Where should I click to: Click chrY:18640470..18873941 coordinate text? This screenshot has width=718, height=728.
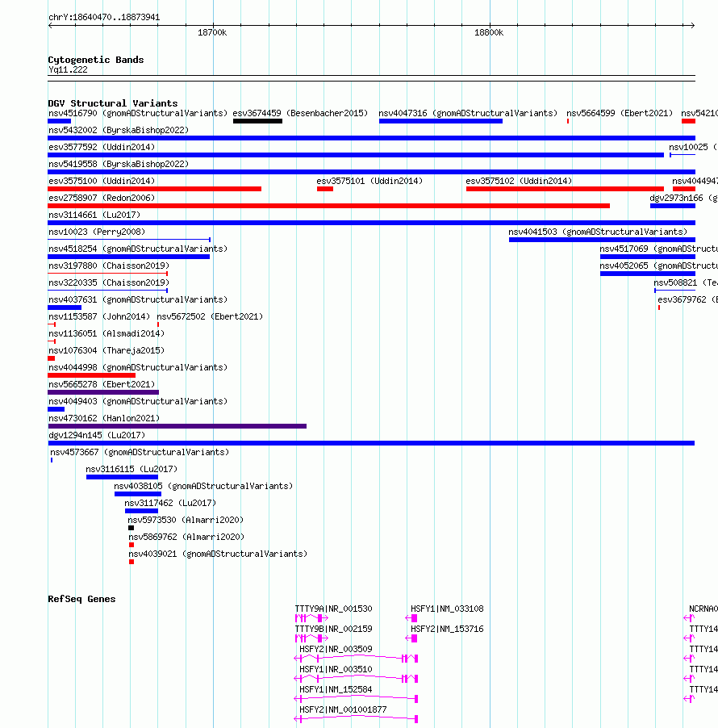(104, 17)
